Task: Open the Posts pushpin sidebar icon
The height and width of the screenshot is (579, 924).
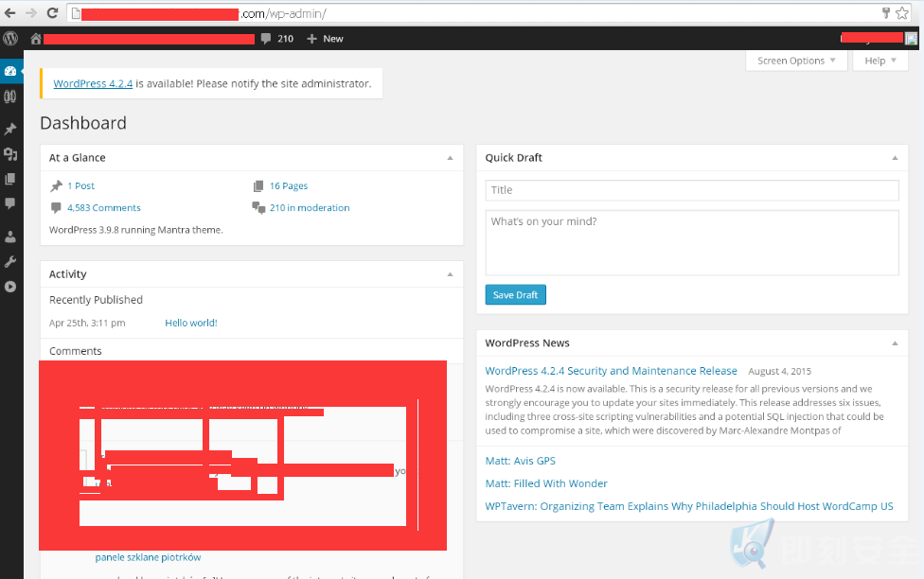Action: pyautogui.click(x=10, y=129)
